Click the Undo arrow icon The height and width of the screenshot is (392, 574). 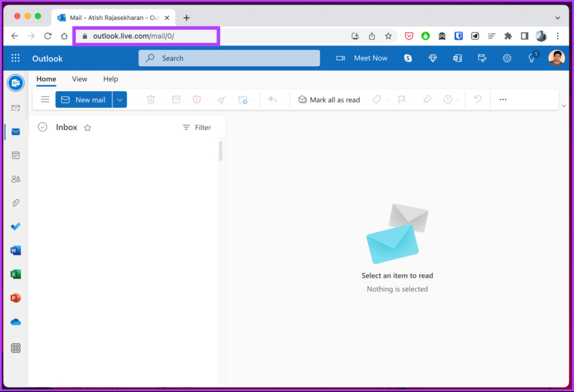[x=478, y=100]
